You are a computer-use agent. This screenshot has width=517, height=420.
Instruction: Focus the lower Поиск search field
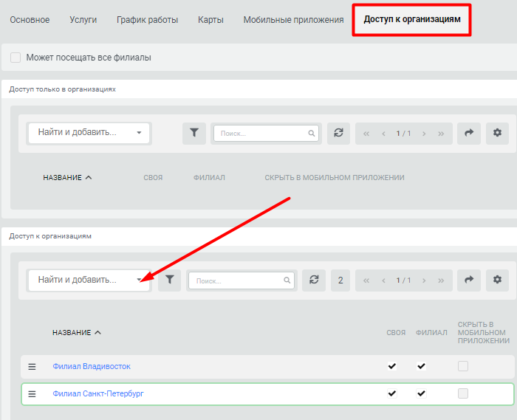coord(242,280)
